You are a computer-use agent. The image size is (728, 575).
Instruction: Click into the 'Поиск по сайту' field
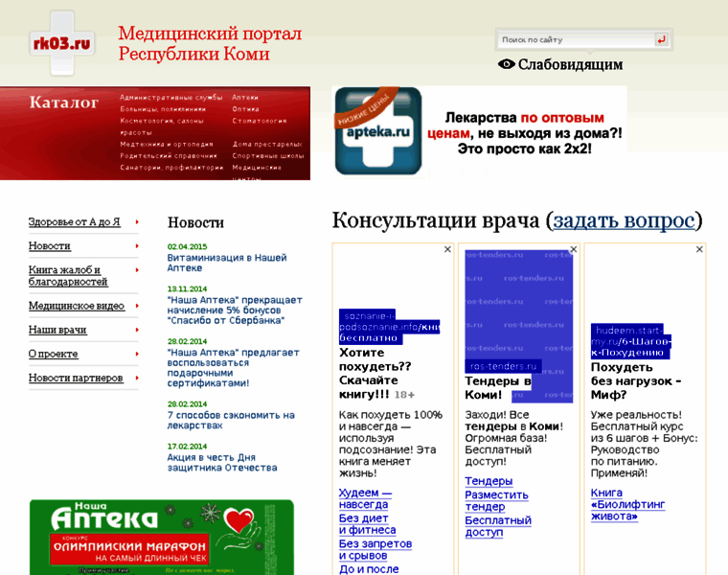point(575,40)
